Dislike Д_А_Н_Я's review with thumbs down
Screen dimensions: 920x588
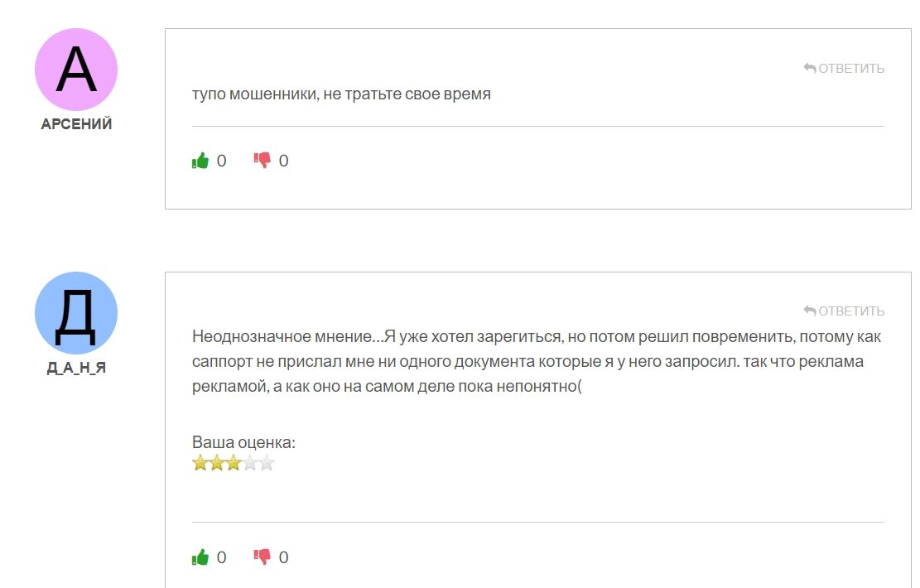[263, 557]
